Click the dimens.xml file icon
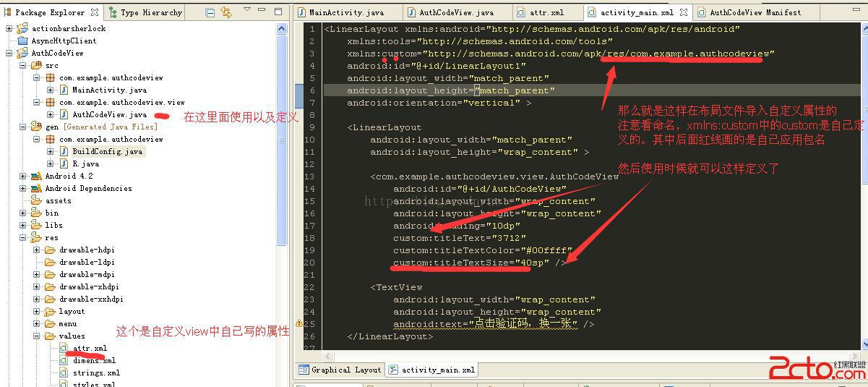 (64, 360)
